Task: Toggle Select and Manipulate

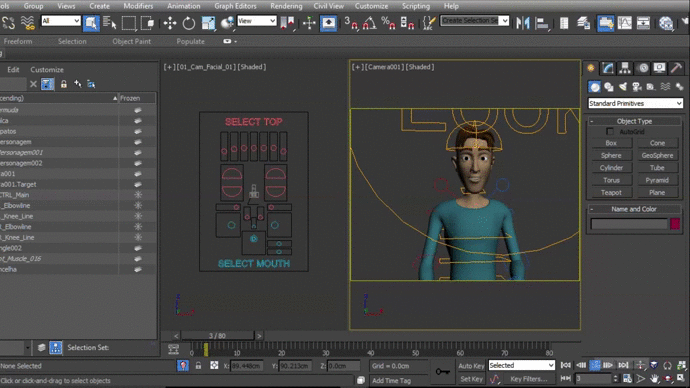Action: click(x=309, y=23)
